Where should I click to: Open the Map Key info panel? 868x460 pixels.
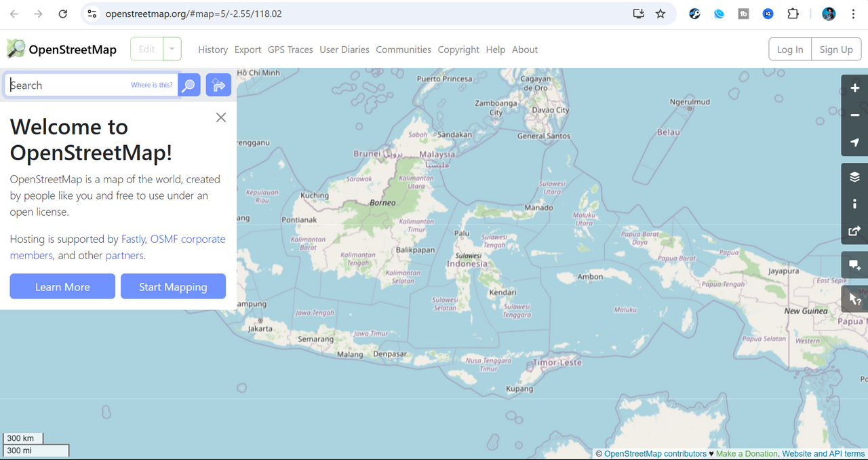pyautogui.click(x=854, y=204)
